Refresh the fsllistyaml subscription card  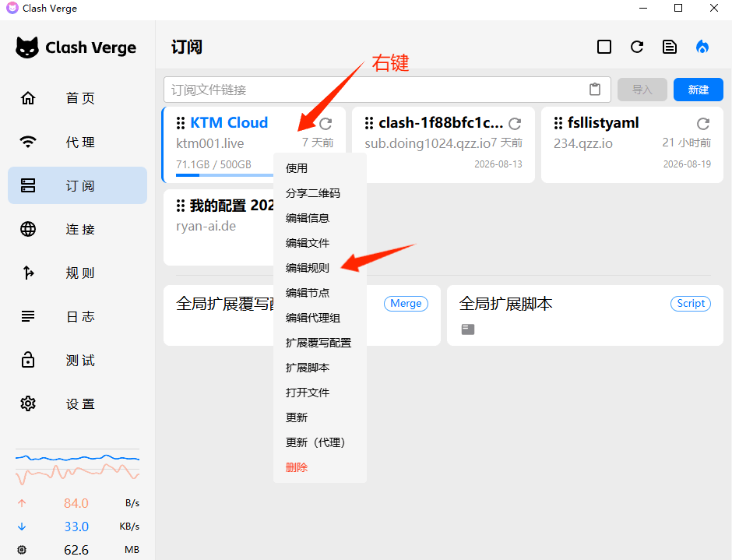tap(703, 124)
